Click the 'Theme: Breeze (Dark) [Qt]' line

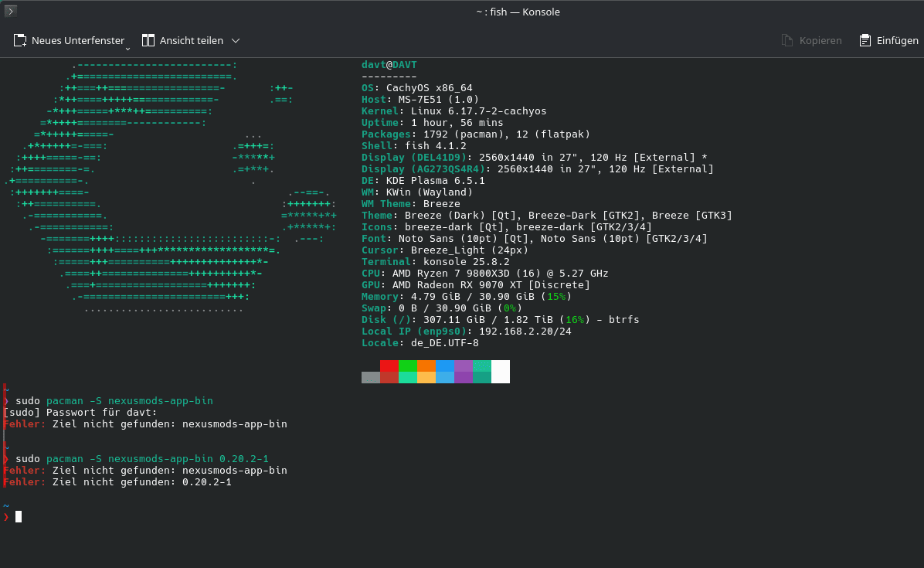click(547, 216)
